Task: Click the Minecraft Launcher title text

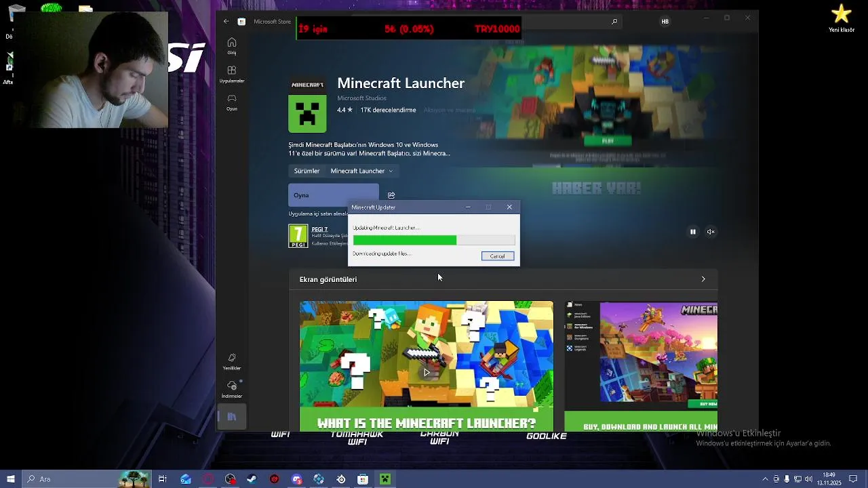Action: (401, 83)
